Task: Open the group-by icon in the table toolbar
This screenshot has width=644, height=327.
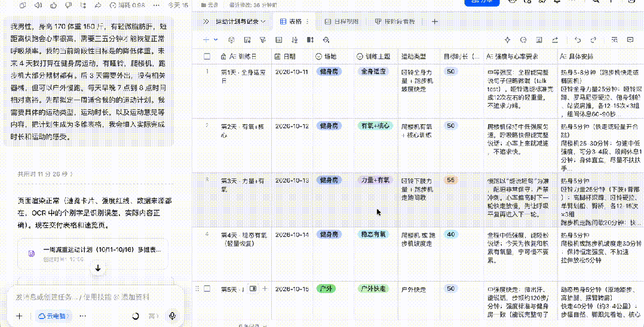Action: 279,40
